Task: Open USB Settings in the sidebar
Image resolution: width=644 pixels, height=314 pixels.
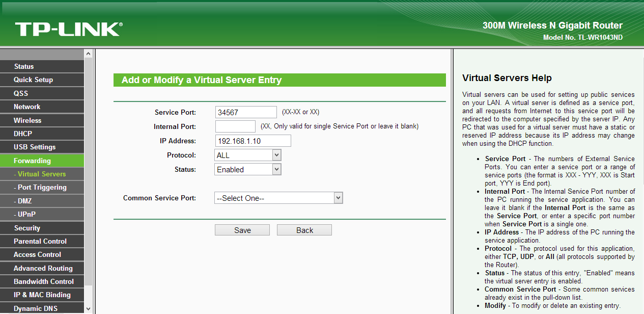Action: point(42,147)
